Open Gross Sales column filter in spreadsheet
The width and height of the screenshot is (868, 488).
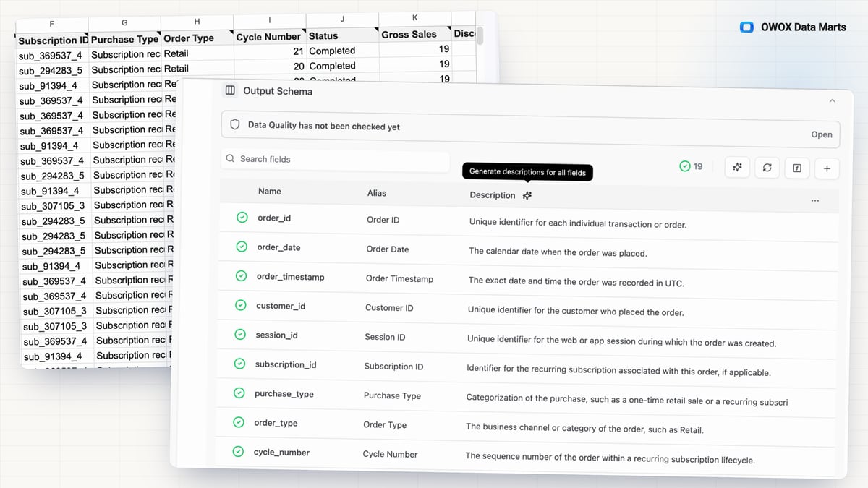tap(448, 27)
